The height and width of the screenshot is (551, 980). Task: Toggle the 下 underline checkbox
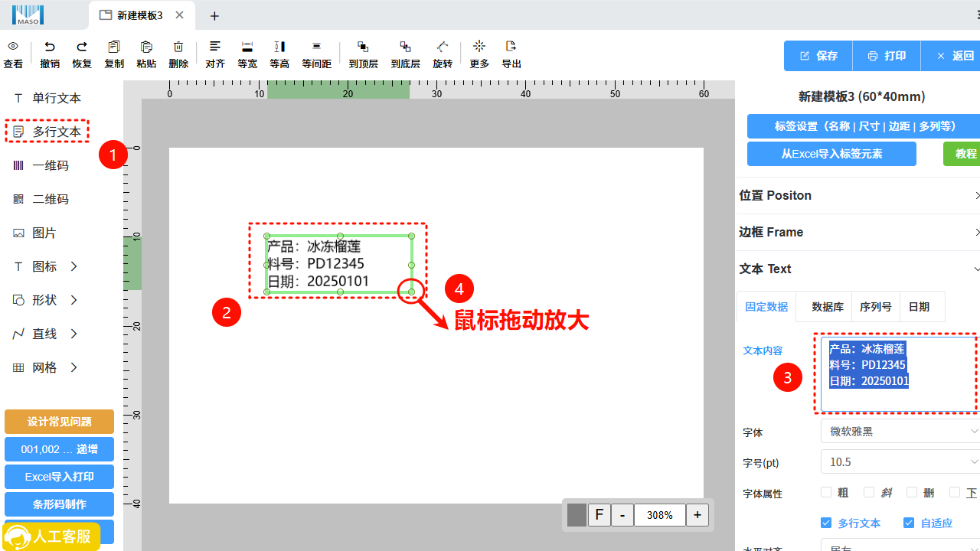pos(955,493)
